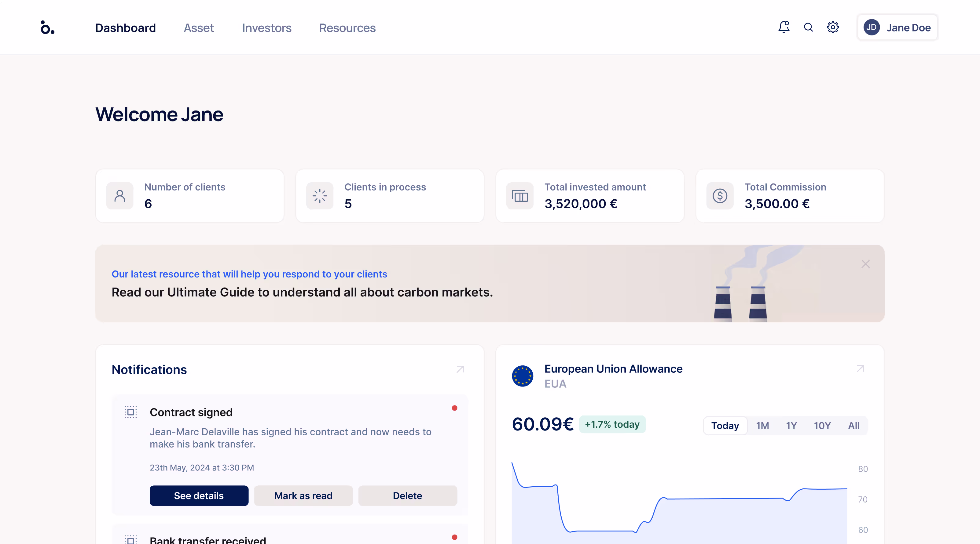This screenshot has width=980, height=544.
Task: Go to the Asset tab
Action: pyautogui.click(x=199, y=28)
